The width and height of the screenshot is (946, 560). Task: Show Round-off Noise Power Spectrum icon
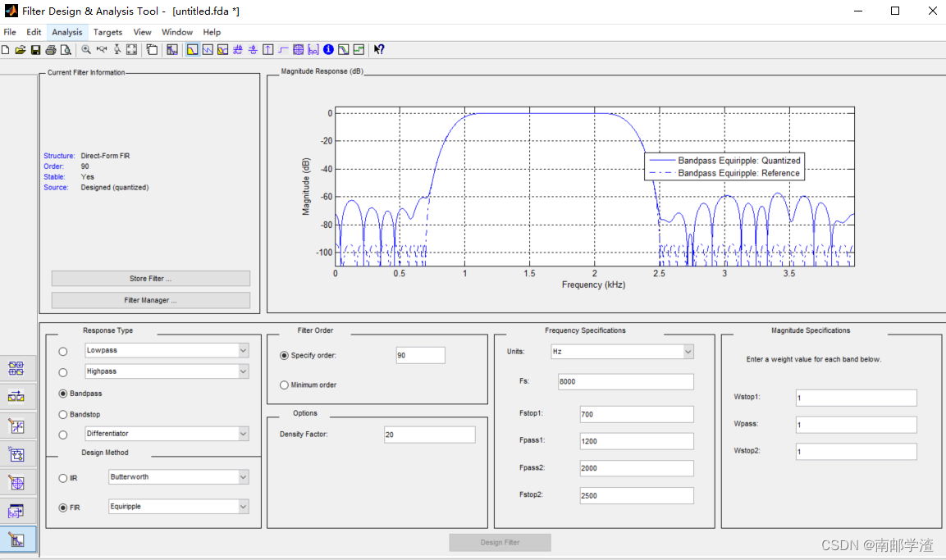359,49
